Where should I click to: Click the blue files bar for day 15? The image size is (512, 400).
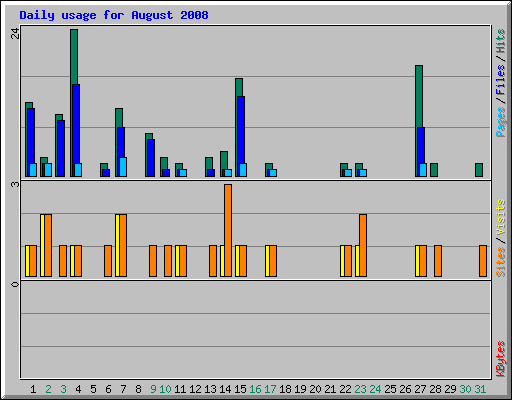point(241,130)
